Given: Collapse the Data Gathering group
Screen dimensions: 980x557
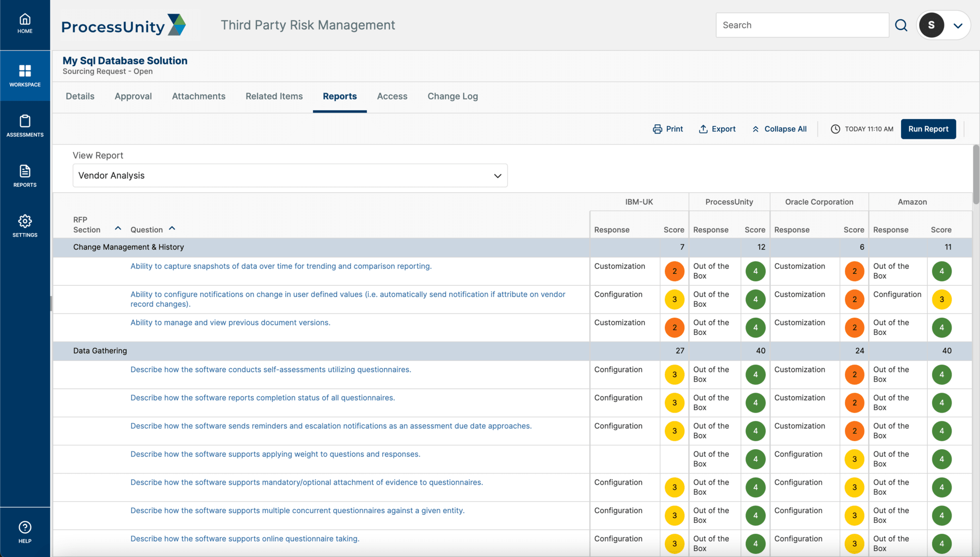Looking at the screenshot, I should [x=100, y=351].
